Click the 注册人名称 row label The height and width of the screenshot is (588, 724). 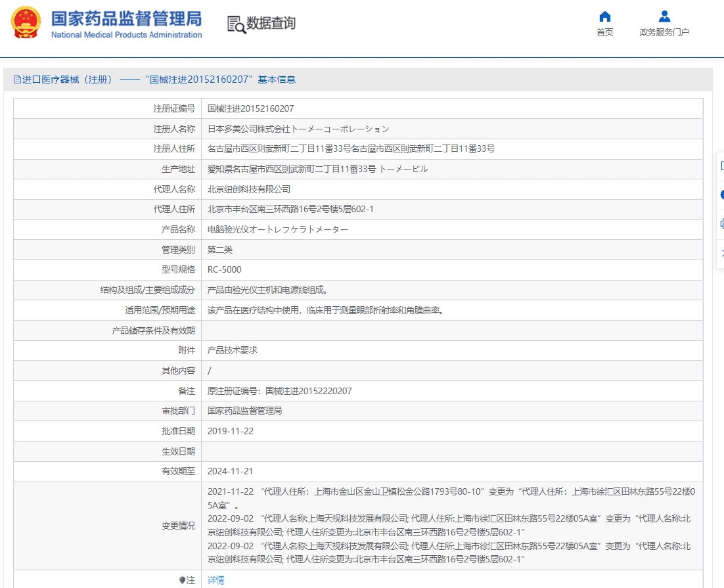point(174,129)
